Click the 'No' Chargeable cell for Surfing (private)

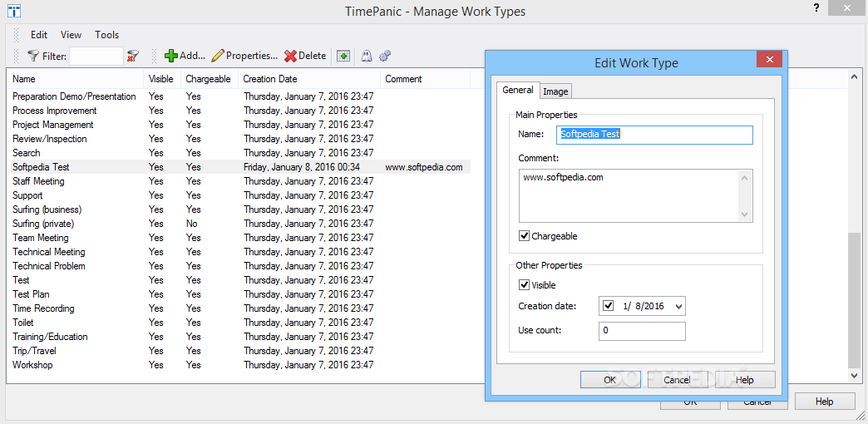[x=191, y=224]
